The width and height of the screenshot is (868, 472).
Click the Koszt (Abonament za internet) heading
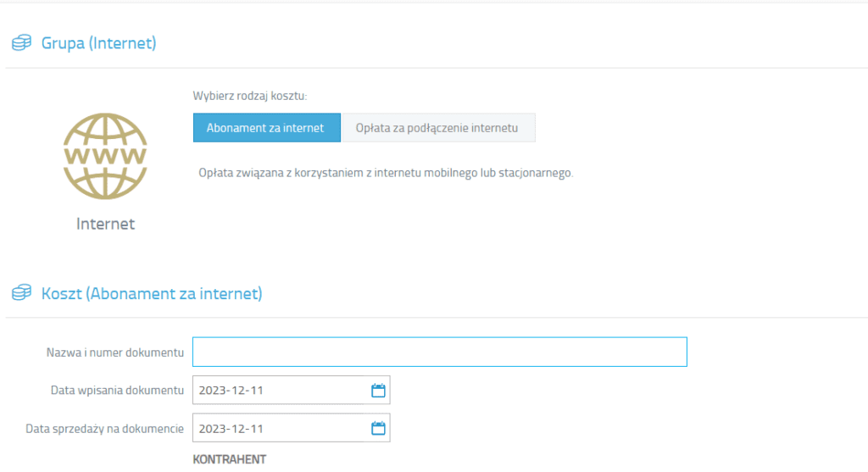[x=152, y=293]
